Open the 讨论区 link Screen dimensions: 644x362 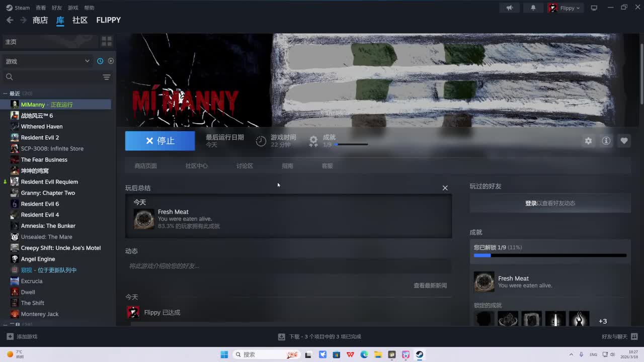(x=245, y=165)
